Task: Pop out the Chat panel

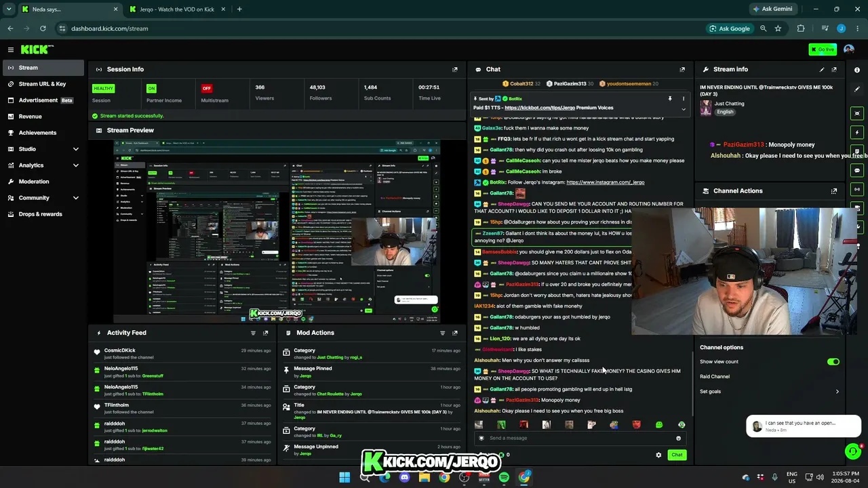Action: pyautogui.click(x=682, y=69)
